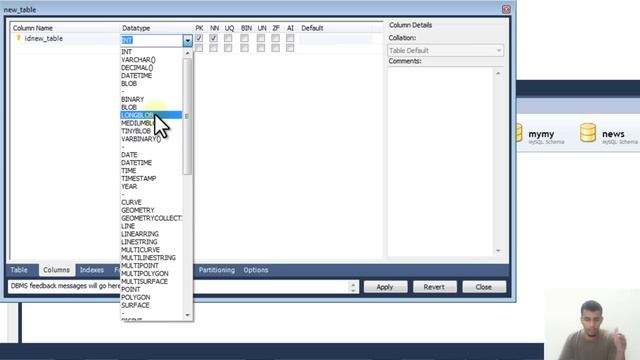Choose GEOMETRY in the datatype list

(138, 210)
